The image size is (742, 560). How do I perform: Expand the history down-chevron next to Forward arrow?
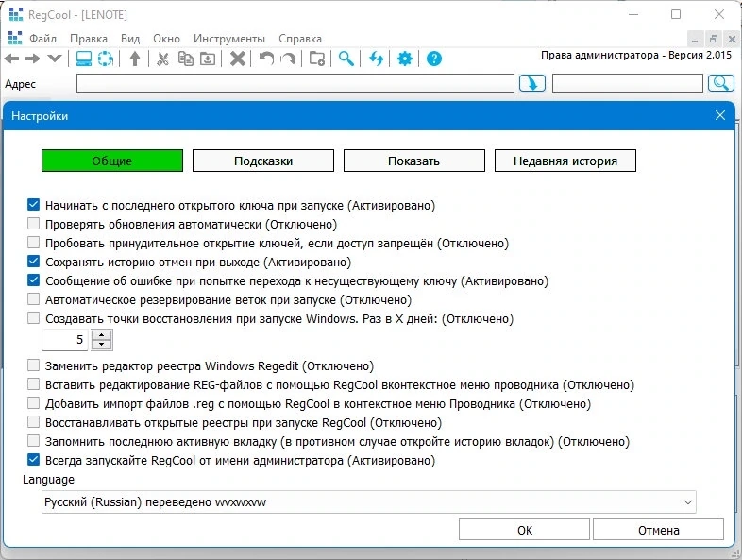coord(55,59)
